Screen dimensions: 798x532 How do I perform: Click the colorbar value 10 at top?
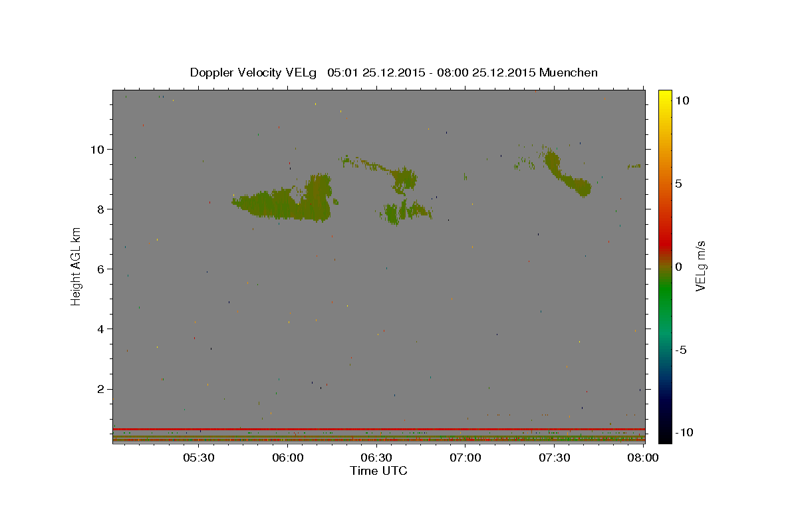tap(682, 100)
